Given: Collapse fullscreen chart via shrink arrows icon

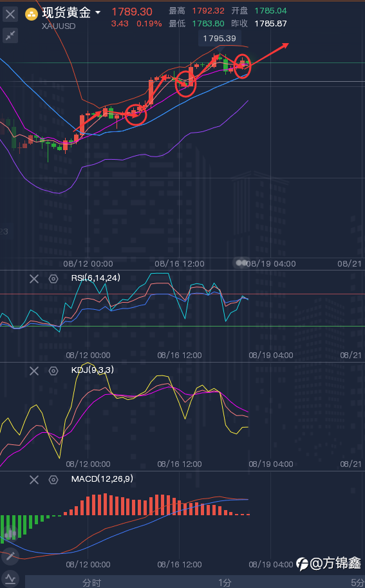Looking at the screenshot, I should point(10,35).
